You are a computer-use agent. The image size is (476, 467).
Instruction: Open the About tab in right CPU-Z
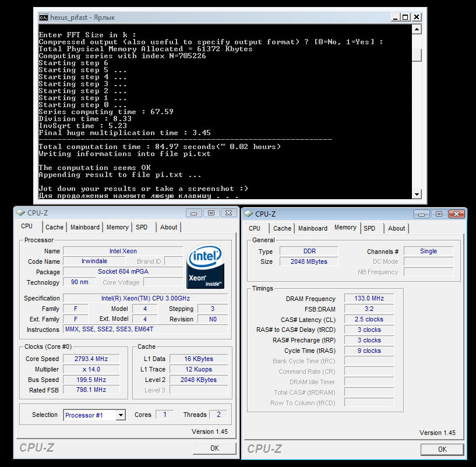click(396, 228)
